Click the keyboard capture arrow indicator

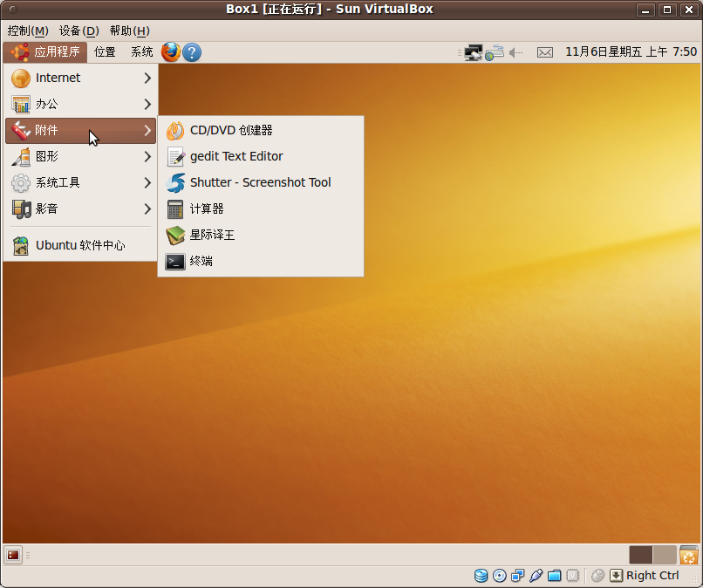coord(617,576)
